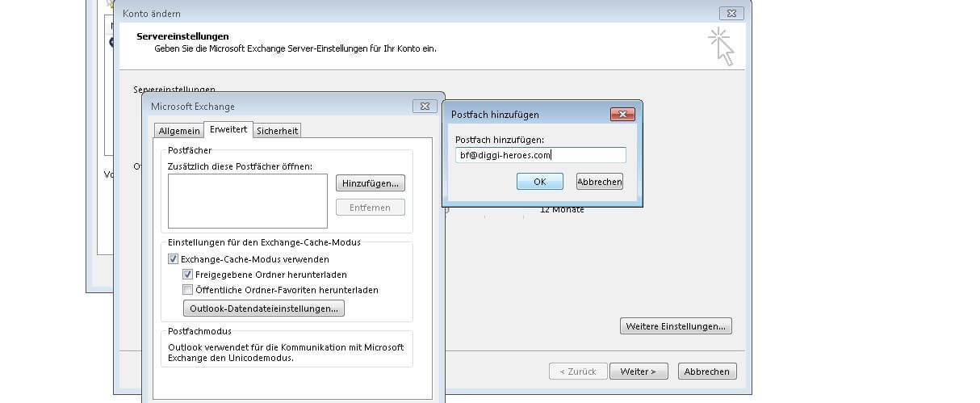
Task: Open the Sicherheit tab
Action: point(278,131)
